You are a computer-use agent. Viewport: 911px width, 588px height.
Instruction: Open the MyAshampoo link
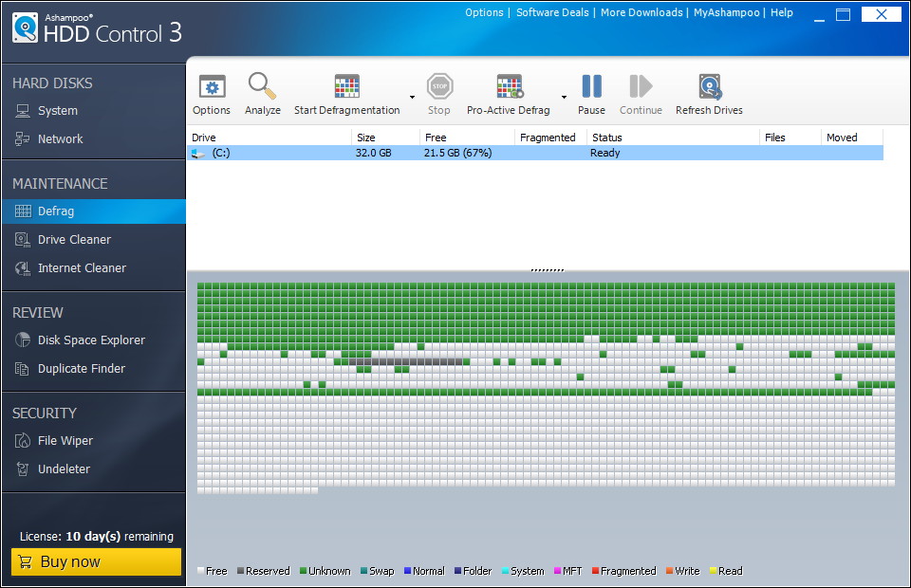coord(726,12)
